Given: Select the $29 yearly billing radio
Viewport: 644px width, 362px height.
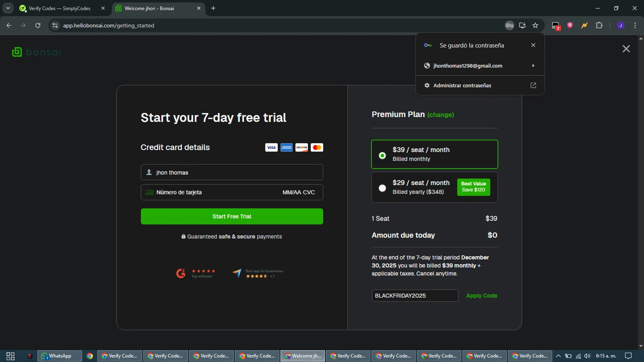Looking at the screenshot, I should click(382, 188).
